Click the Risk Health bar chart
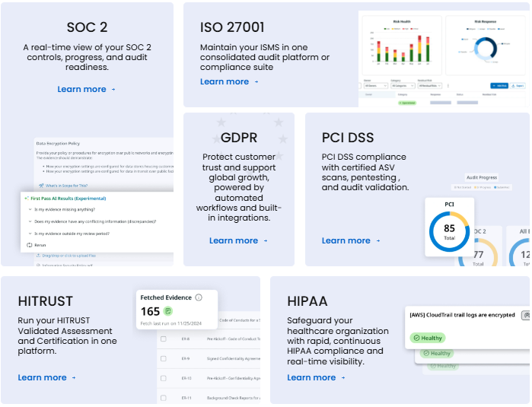This screenshot has width=532, height=407. pos(402,47)
